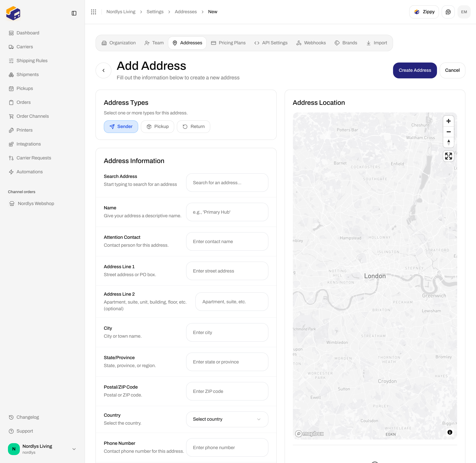Image resolution: width=476 pixels, height=463 pixels.
Task: Switch to the Import tab
Action: (x=377, y=43)
